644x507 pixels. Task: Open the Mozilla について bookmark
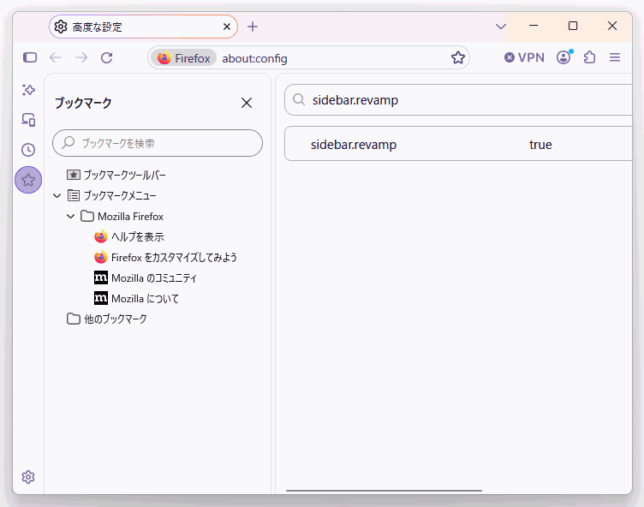[x=136, y=298]
